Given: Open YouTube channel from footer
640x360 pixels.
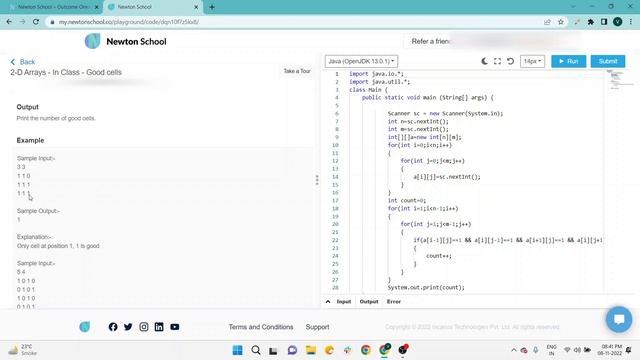Looking at the screenshot, I should [175, 327].
